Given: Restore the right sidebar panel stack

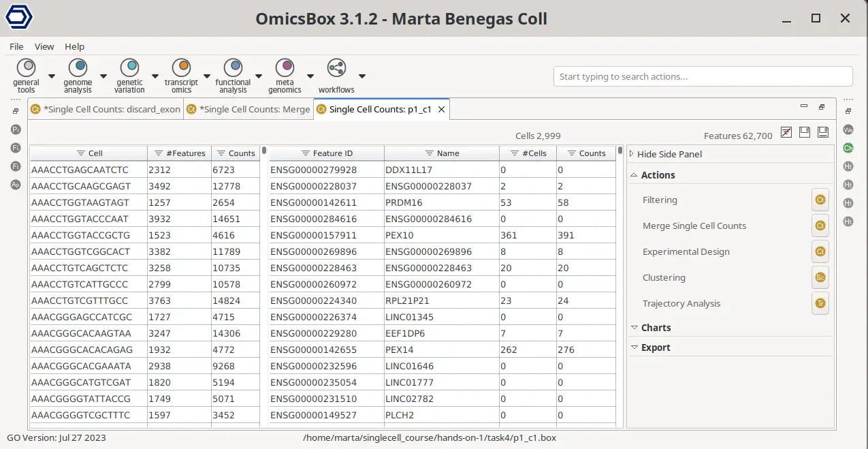Looking at the screenshot, I should coord(848,111).
